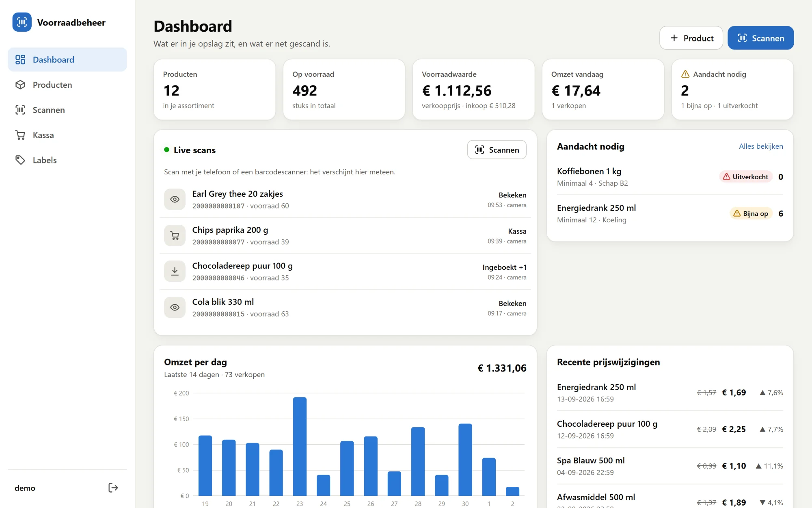Click the chart bar for day 28
This screenshot has width=812, height=508.
click(418, 461)
